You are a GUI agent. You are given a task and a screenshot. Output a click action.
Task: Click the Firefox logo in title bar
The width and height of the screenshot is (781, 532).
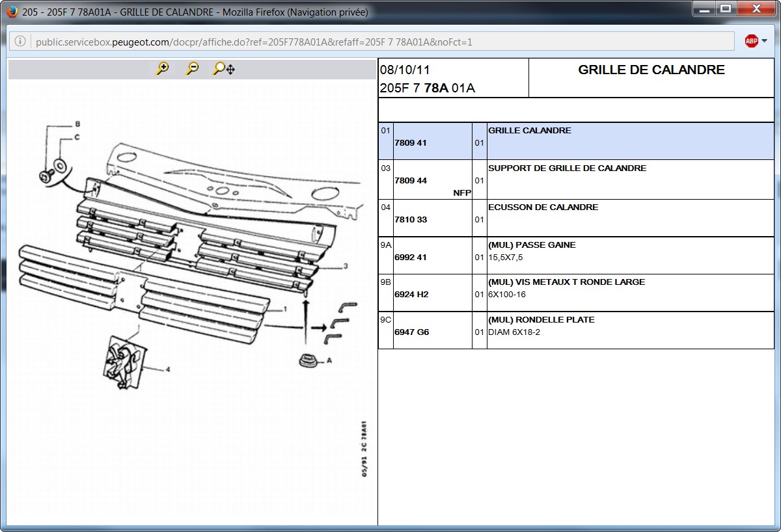tap(12, 12)
